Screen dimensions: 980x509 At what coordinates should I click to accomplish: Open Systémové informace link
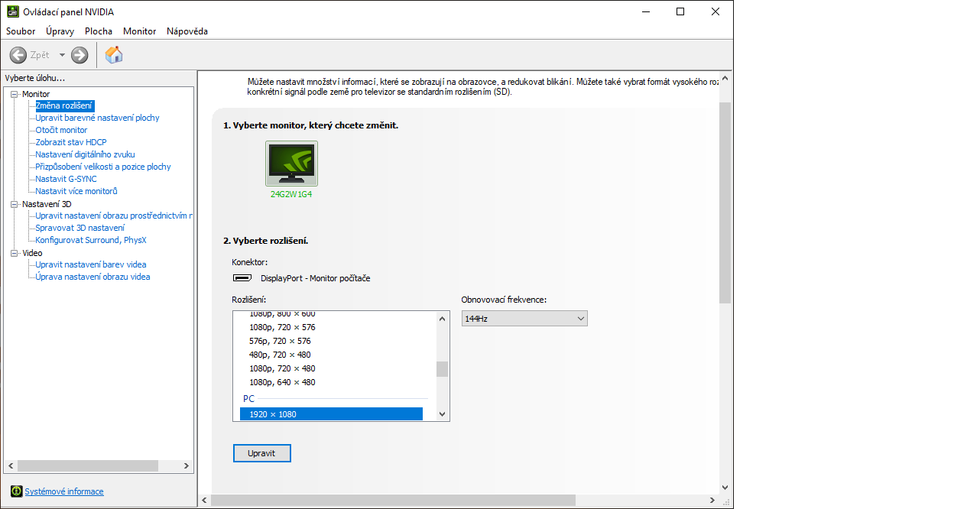coord(64,491)
